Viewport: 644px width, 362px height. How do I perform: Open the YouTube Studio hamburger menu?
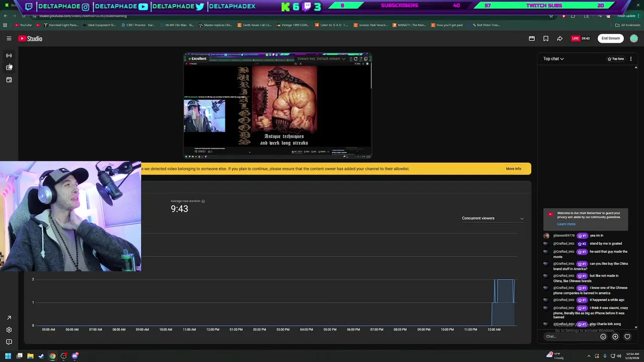pyautogui.click(x=9, y=38)
